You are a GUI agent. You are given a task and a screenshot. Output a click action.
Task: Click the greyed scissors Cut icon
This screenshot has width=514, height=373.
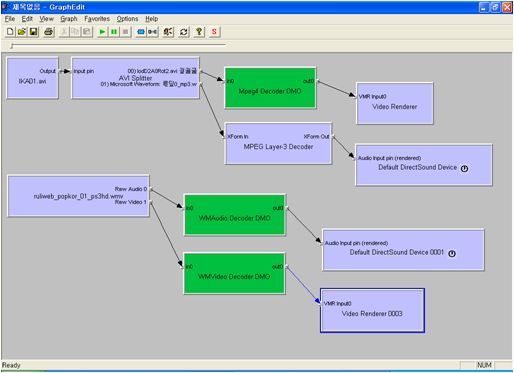[64, 32]
